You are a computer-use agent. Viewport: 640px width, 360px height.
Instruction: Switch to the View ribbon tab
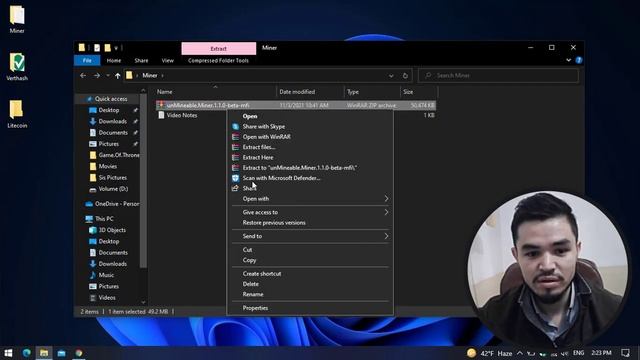pyautogui.click(x=167, y=60)
